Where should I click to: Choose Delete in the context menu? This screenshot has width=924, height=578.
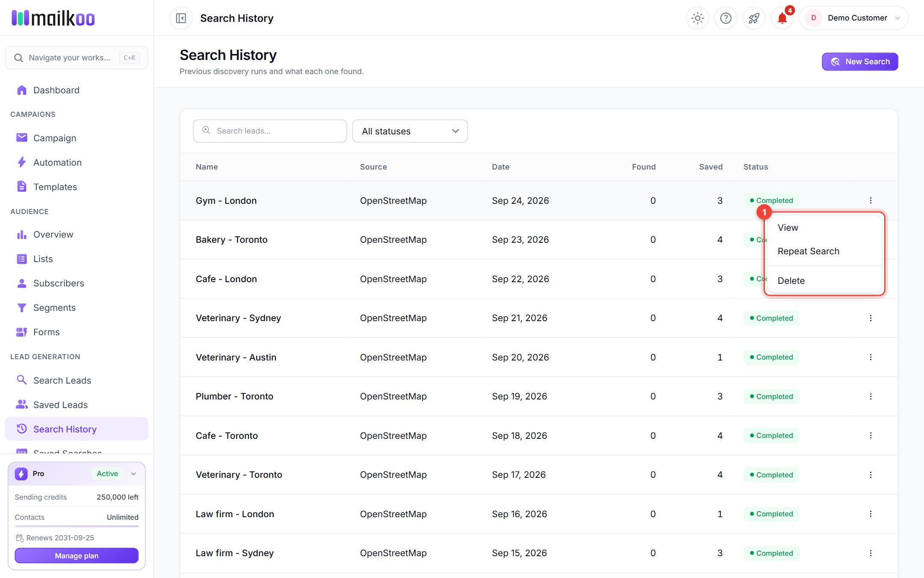825,281
